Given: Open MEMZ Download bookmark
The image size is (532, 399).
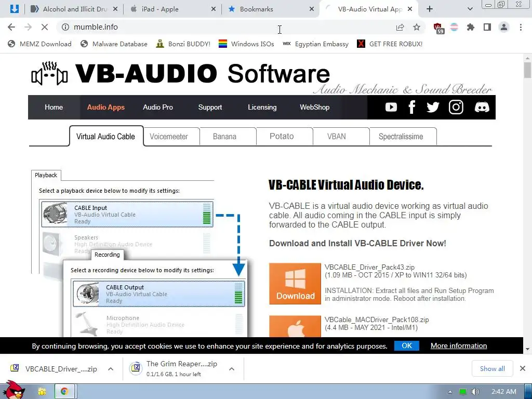Looking at the screenshot, I should pos(39,44).
